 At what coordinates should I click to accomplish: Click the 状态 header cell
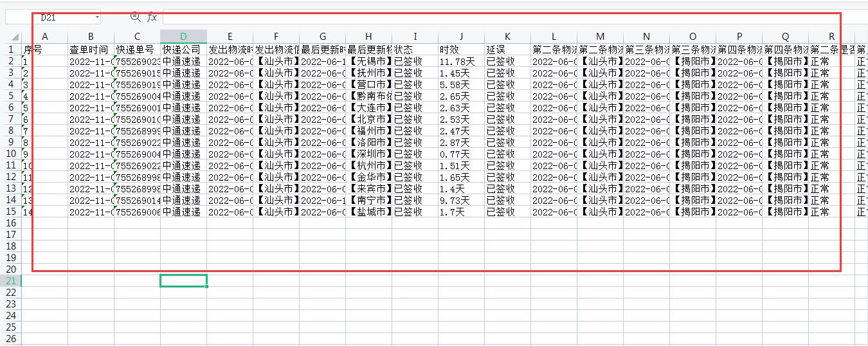pyautogui.click(x=415, y=50)
